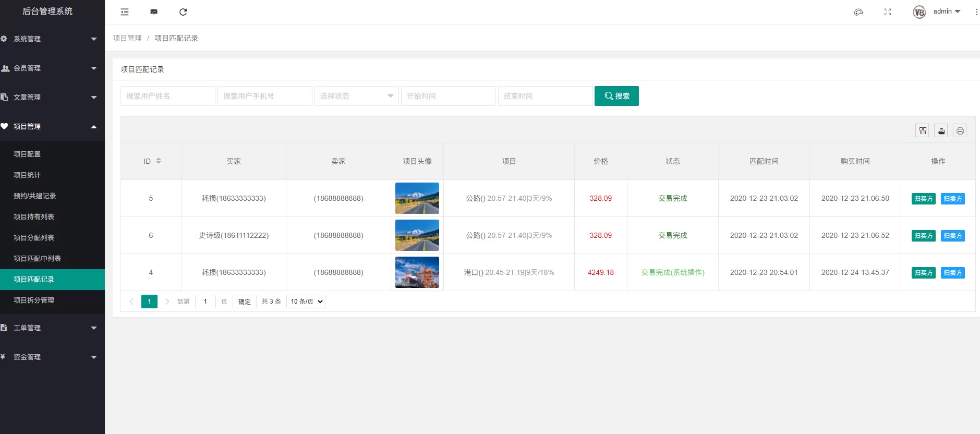Click the export table icon
Viewport: 980px width, 434px height.
pos(941,130)
